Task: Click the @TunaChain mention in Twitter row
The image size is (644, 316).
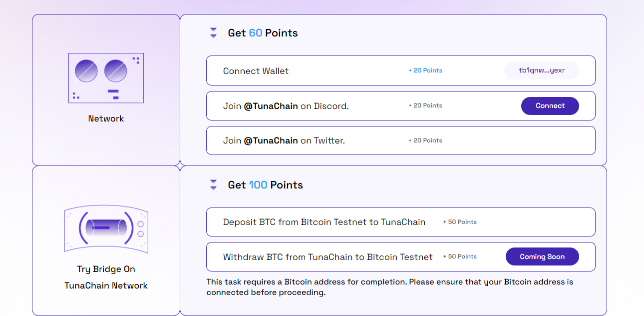Action: [271, 140]
